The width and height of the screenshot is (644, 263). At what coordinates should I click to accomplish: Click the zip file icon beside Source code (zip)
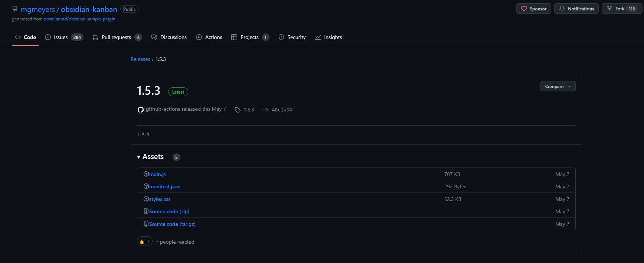(146, 211)
